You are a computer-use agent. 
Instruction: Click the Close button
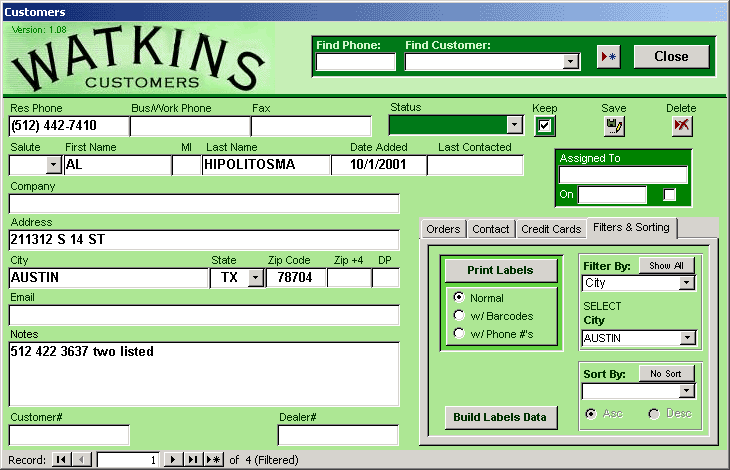tap(671, 57)
